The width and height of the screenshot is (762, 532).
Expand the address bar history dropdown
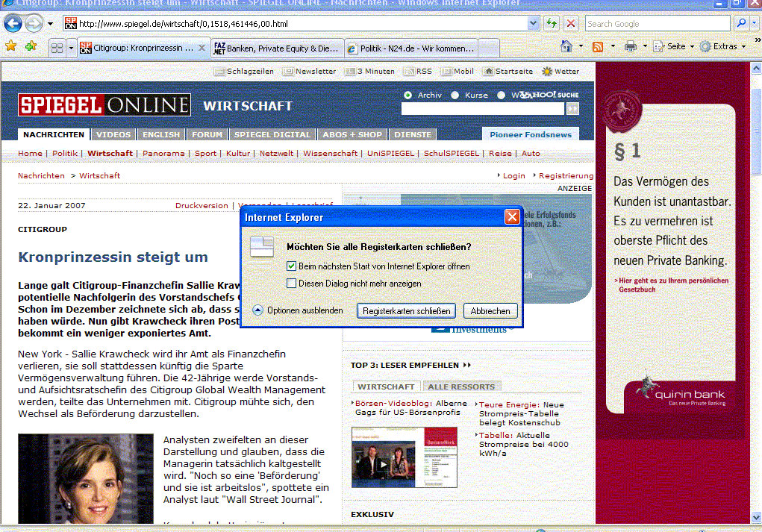[533, 23]
